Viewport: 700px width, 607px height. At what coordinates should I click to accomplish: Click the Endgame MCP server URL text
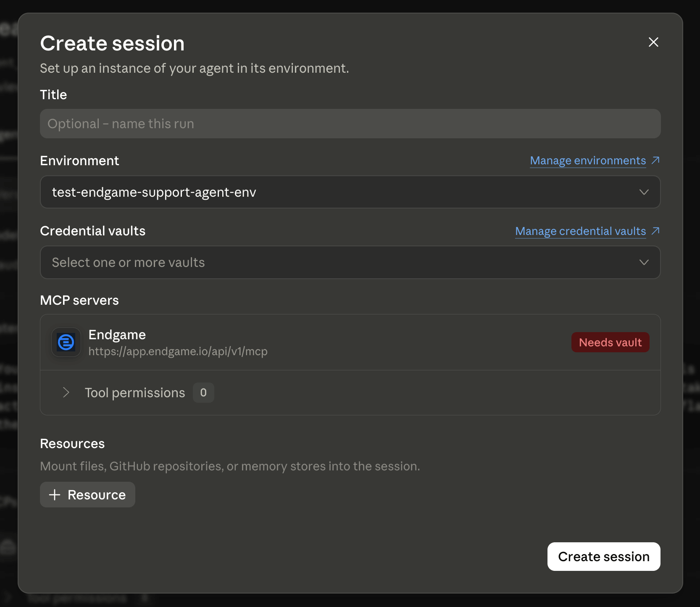[178, 351]
